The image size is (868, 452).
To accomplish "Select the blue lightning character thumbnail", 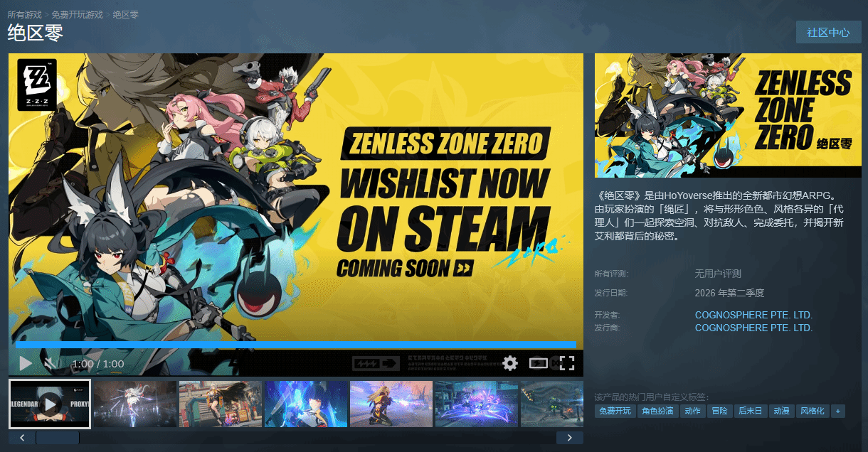I will (x=306, y=404).
